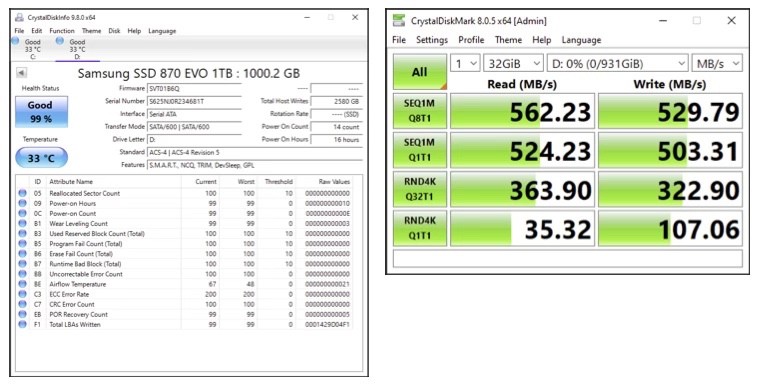Screen dimensions: 758x388
Task: Click status icon of Airflow Temperature
Action: (22, 284)
